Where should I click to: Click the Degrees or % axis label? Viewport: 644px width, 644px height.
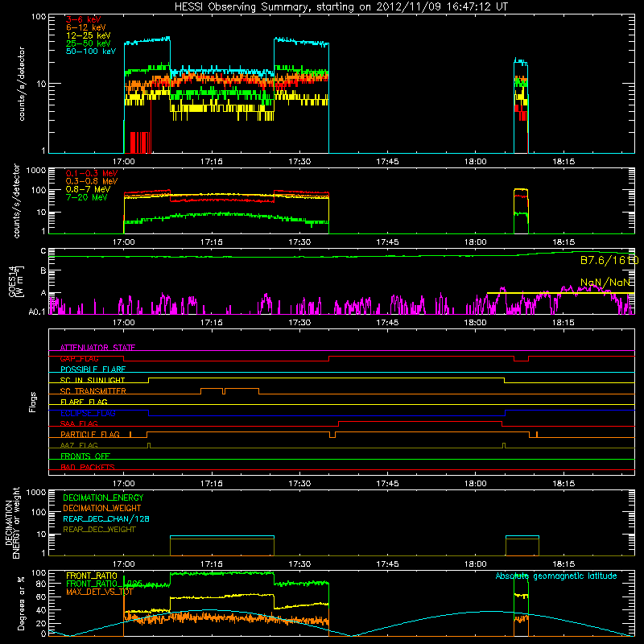[x=21, y=603]
